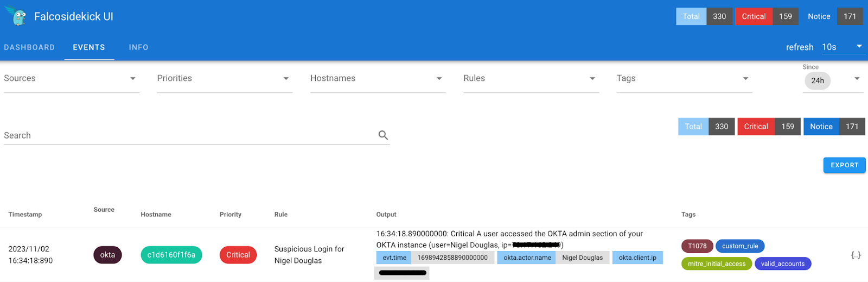Open the refresh interval 10s dropdown
The width and height of the screenshot is (868, 282).
point(841,47)
